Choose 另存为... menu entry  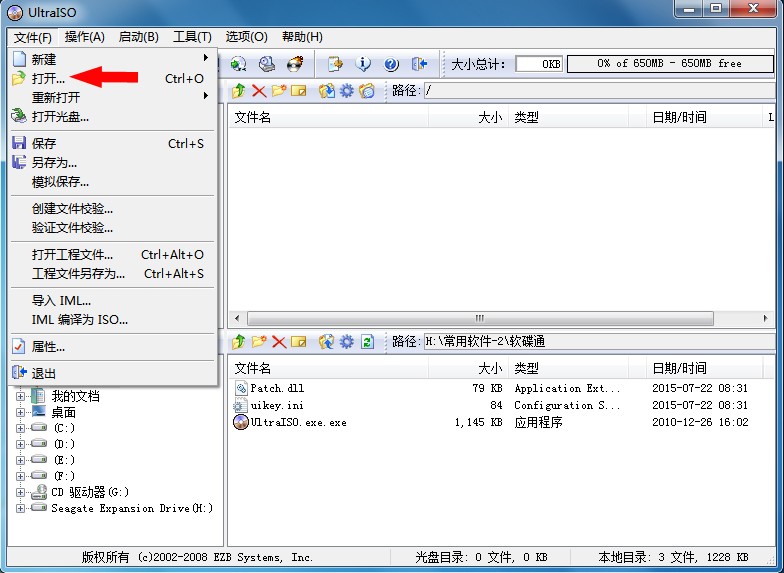(54, 162)
